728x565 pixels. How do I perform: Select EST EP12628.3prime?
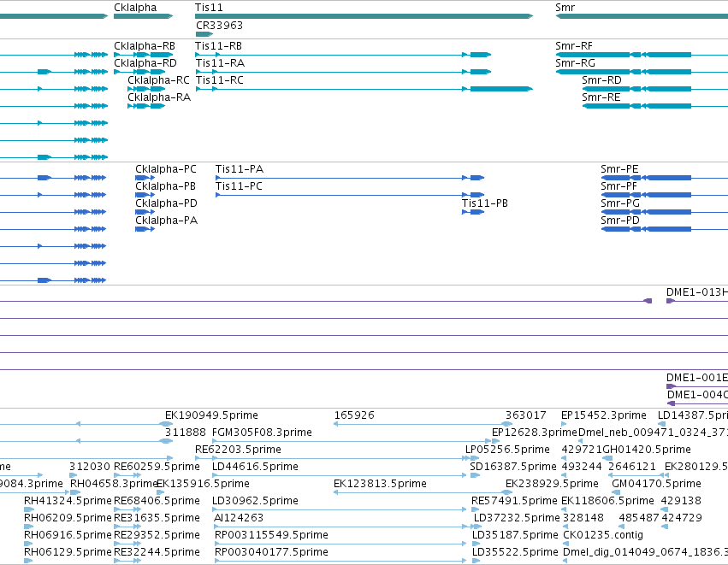coord(535,433)
